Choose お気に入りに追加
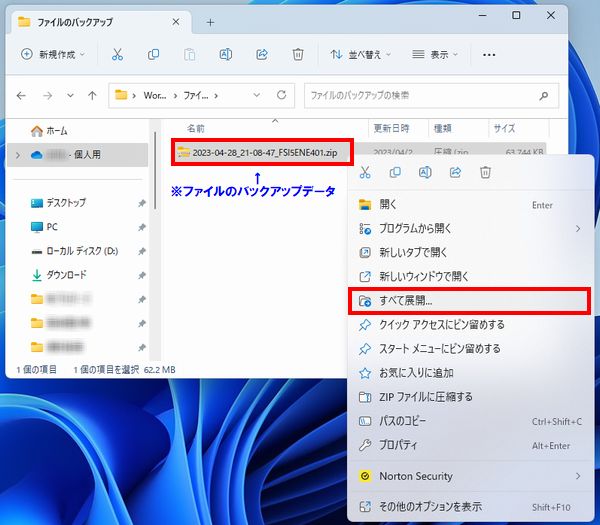Image resolution: width=600 pixels, height=525 pixels. [470, 373]
